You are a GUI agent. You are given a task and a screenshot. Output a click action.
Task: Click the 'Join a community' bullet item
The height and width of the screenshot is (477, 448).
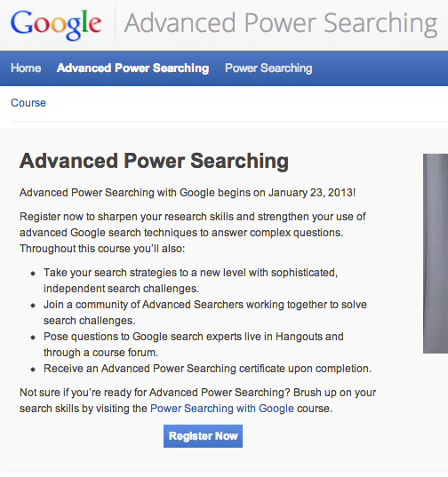pyautogui.click(x=205, y=313)
